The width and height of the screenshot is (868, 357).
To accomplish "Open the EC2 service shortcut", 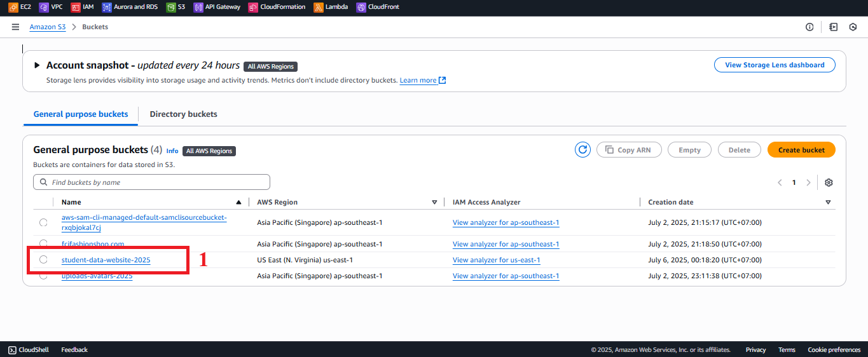I will (x=20, y=7).
